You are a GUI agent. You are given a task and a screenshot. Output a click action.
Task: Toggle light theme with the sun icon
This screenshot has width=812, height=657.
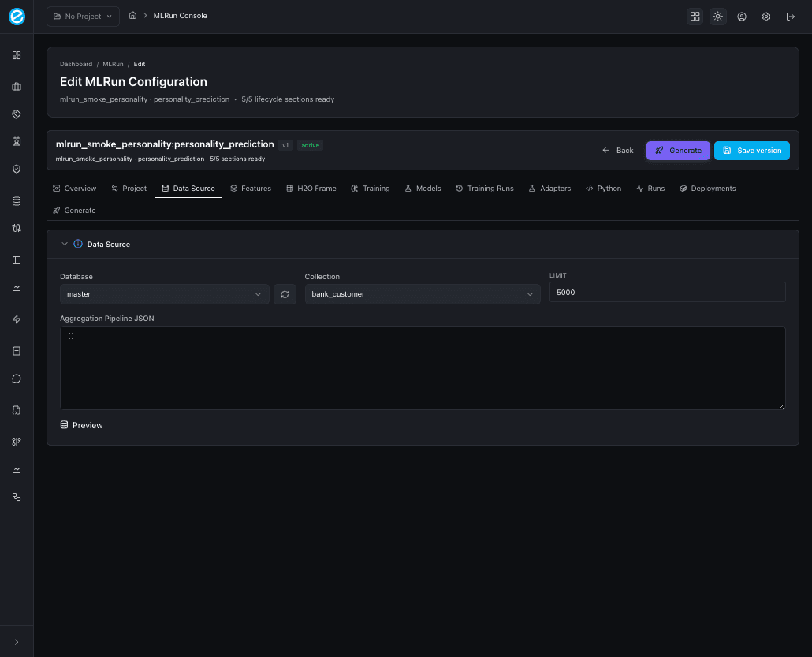717,16
